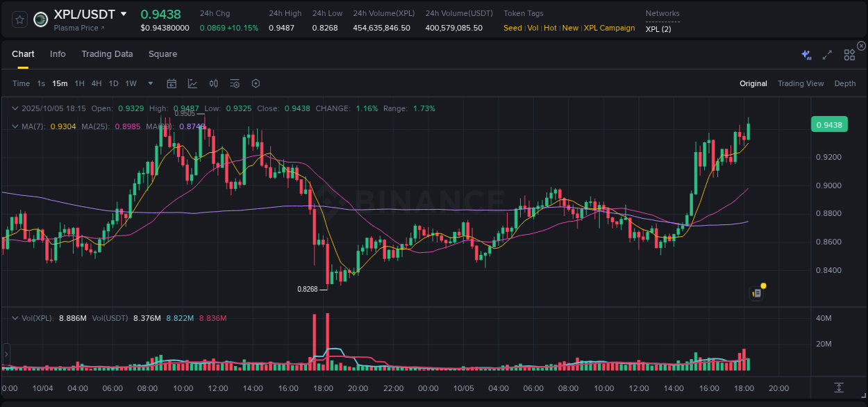Viewport: 868px width, 407px height.
Task: Select the Trading View chart mode
Action: (801, 83)
